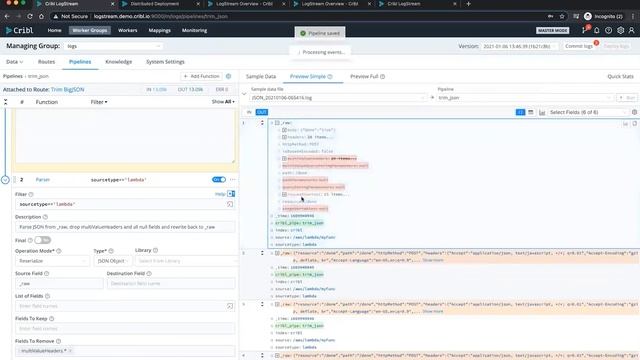Reload the browser page
The height and width of the screenshot is (360, 640).
pyautogui.click(x=30, y=16)
